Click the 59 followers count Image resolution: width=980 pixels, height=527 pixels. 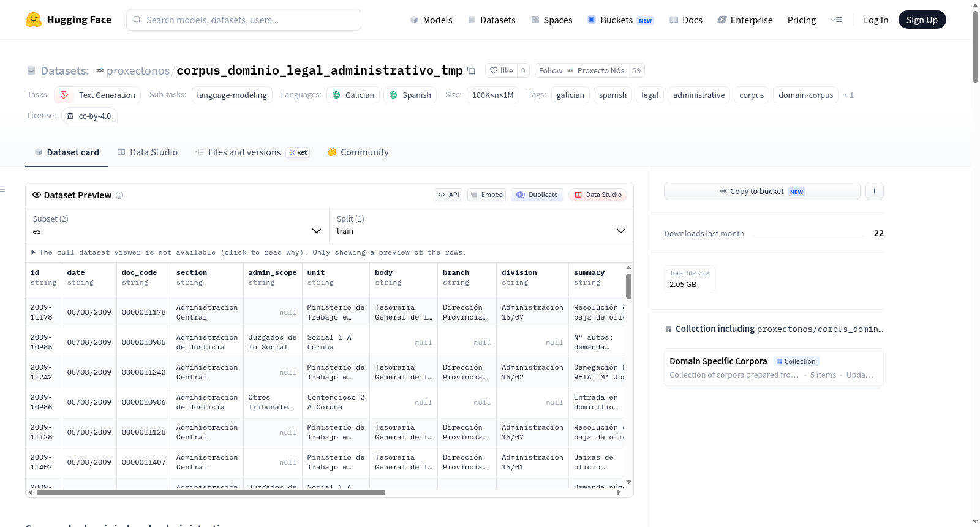click(x=636, y=70)
